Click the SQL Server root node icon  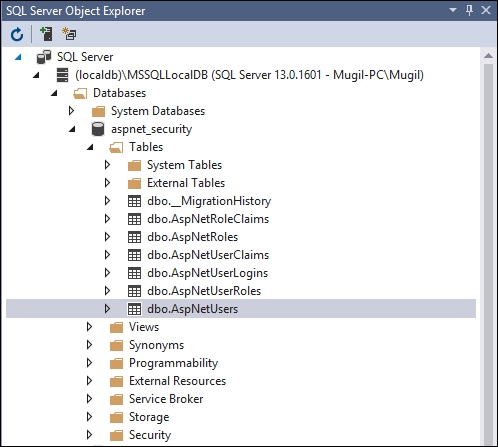tap(44, 57)
